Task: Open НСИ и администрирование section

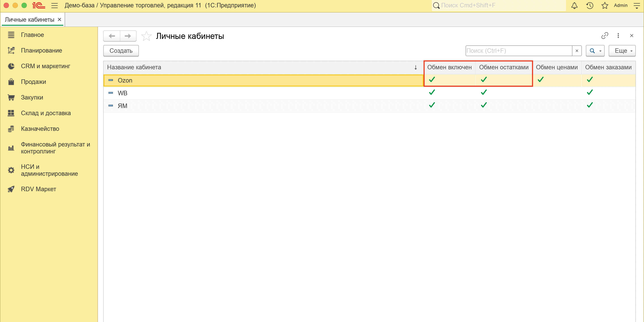Action: click(x=49, y=170)
